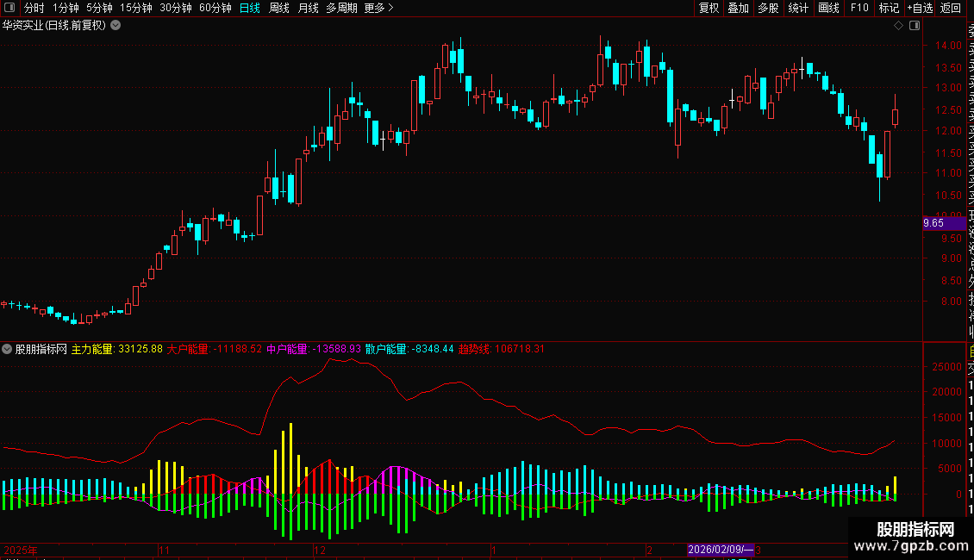This screenshot has width=974, height=560.
Task: Open 多周期 multi-period view
Action: coord(341,8)
